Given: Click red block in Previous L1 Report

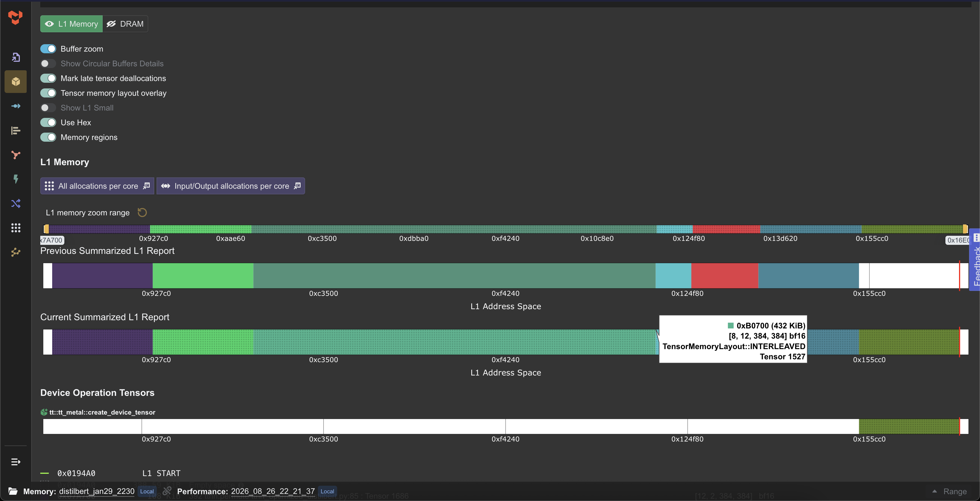Looking at the screenshot, I should click(725, 276).
